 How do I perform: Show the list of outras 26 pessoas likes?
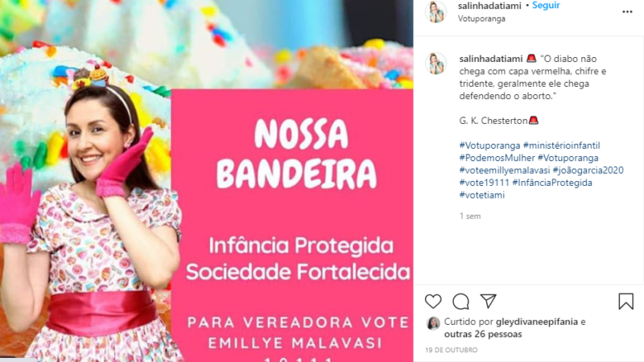(x=483, y=334)
